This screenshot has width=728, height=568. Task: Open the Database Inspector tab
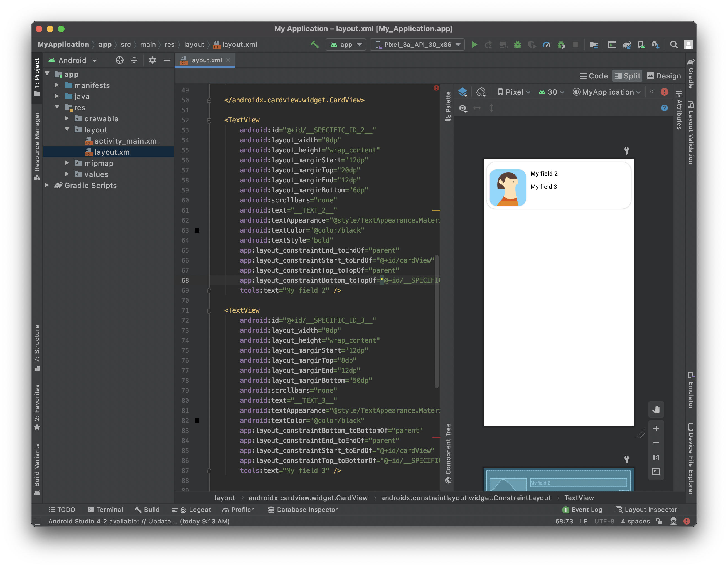[x=303, y=510]
